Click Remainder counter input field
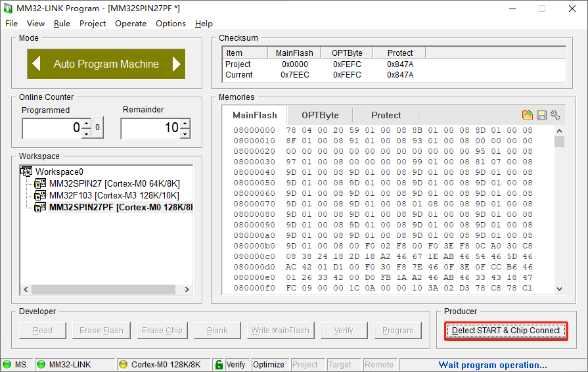Viewport: 588px width, 372px height. pyautogui.click(x=150, y=128)
